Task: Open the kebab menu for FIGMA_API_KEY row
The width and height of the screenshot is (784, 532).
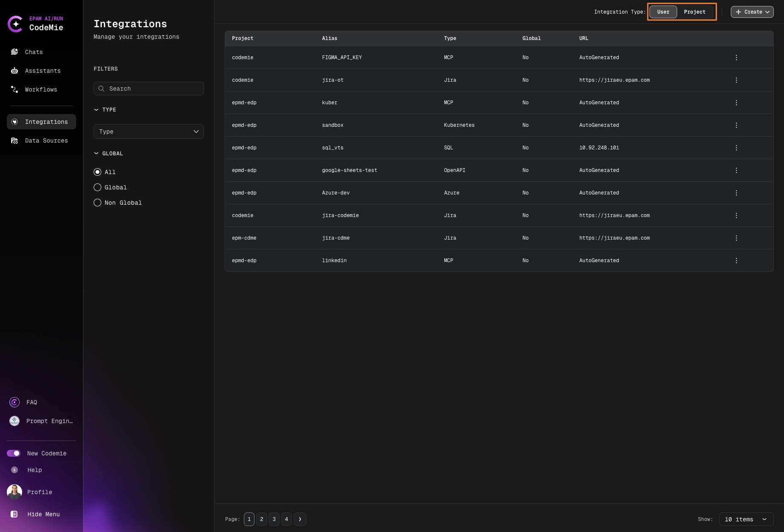Action: point(737,57)
